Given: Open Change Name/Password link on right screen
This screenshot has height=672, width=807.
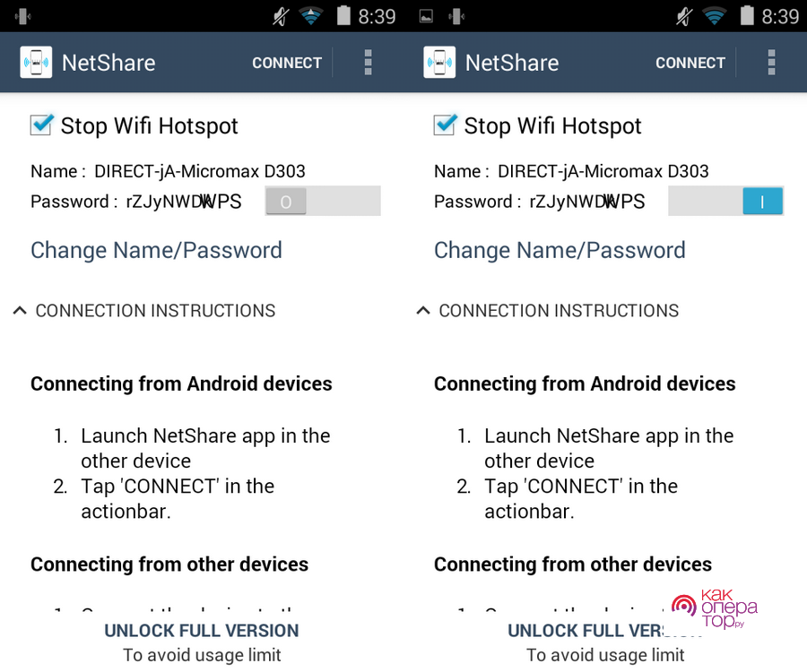Looking at the screenshot, I should (560, 250).
